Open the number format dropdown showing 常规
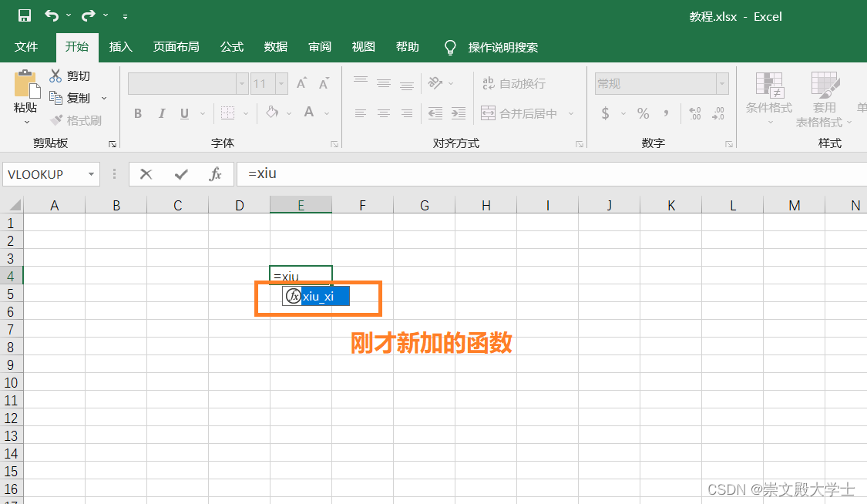Image resolution: width=867 pixels, height=504 pixels. point(721,83)
